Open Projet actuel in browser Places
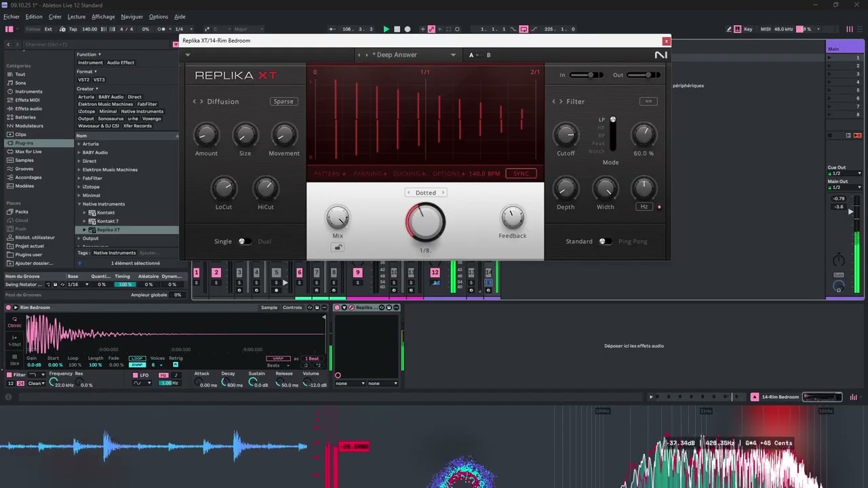Viewport: 868px width, 488px height. pos(29,246)
